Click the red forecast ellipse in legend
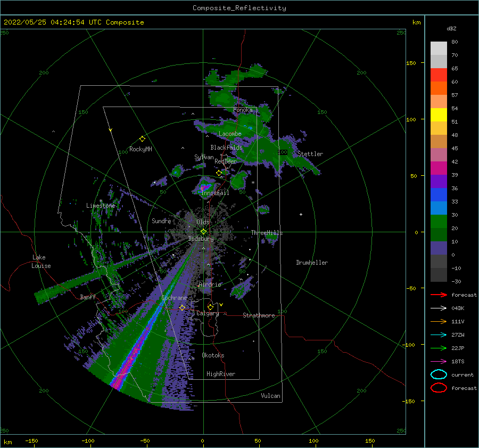 coord(439,388)
